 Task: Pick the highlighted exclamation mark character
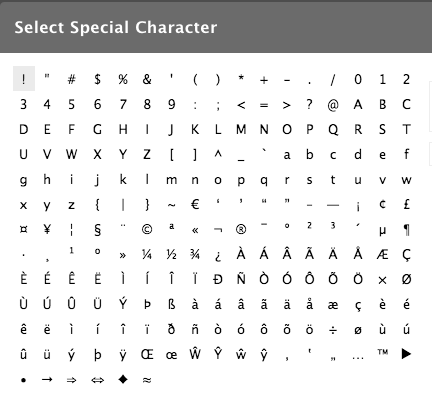click(x=24, y=79)
